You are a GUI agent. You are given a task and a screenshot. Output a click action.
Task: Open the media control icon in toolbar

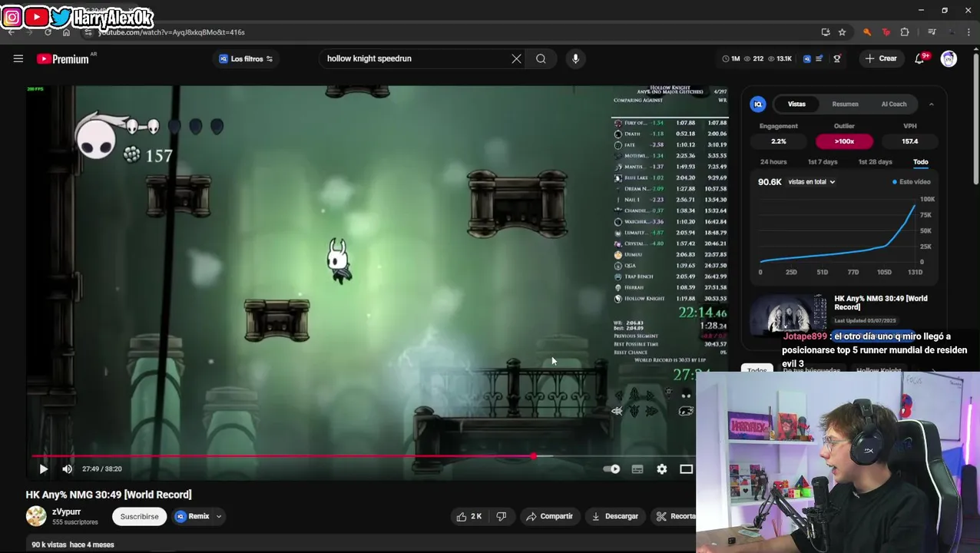click(932, 32)
